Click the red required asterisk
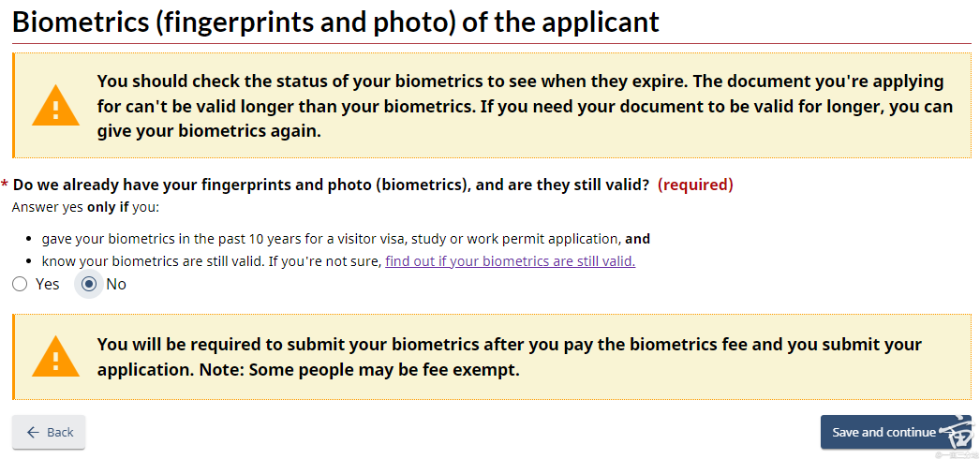 (x=6, y=185)
